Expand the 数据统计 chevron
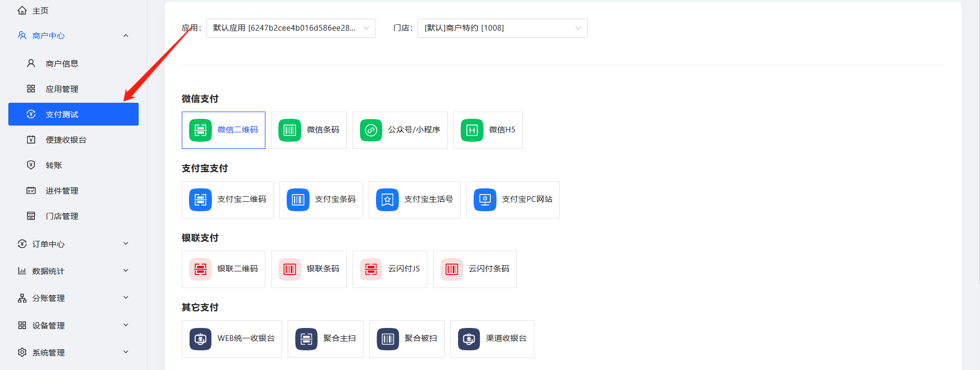 pyautogui.click(x=126, y=270)
